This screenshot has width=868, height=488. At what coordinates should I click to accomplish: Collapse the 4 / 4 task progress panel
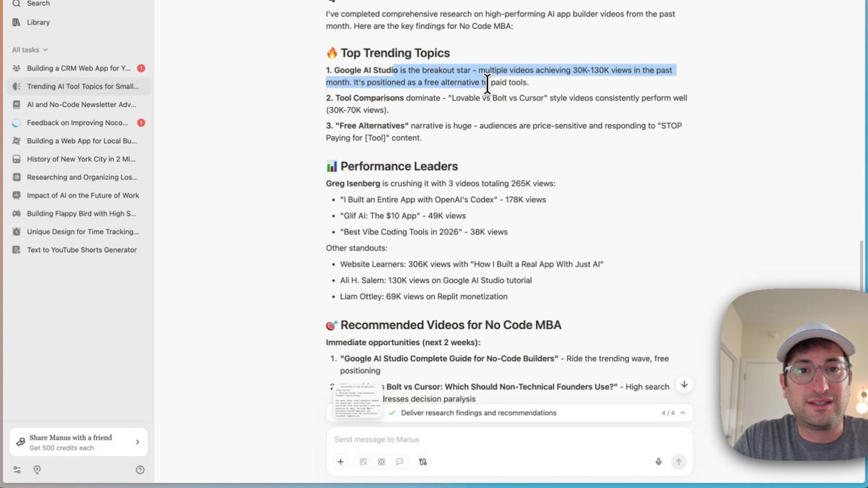coord(683,413)
